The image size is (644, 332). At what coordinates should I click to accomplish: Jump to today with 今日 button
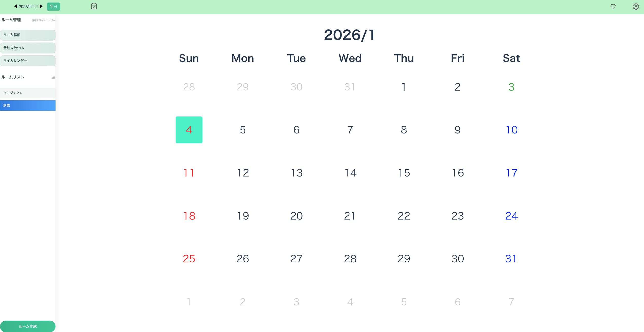53,7
